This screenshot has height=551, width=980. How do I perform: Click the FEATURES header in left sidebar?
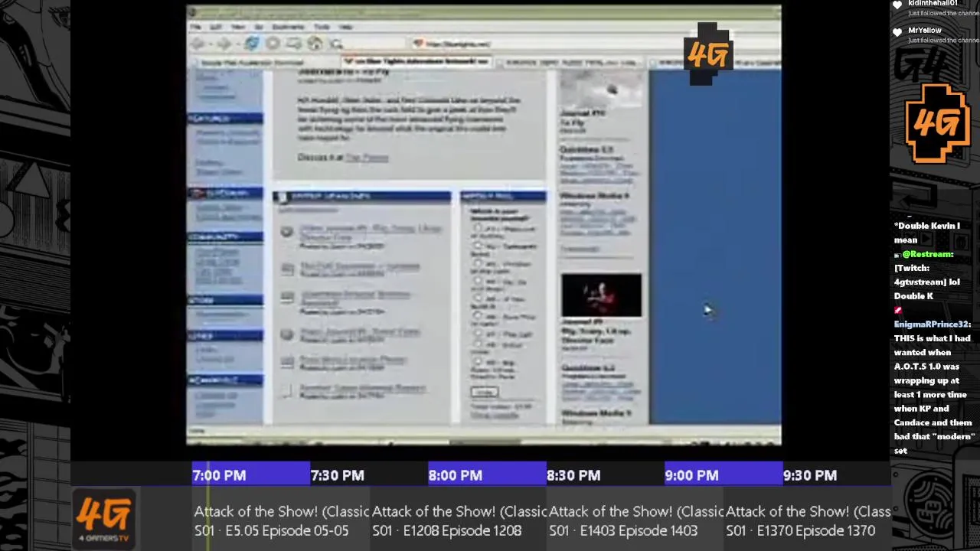point(225,119)
